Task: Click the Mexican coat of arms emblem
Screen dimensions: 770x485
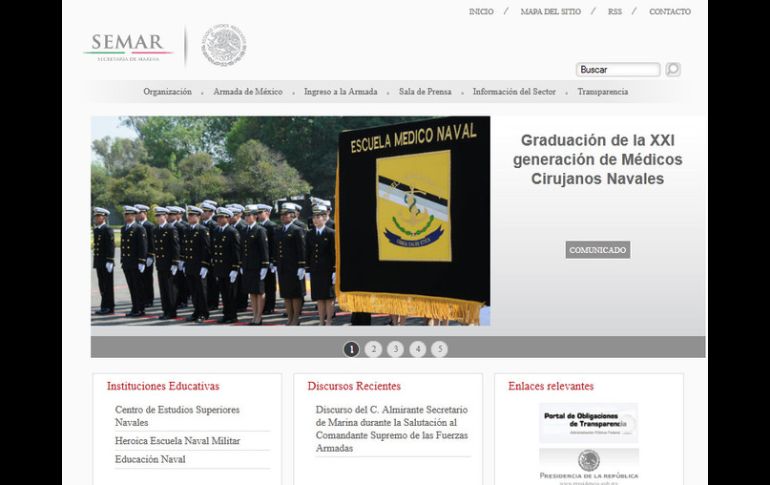Action: 223,45
